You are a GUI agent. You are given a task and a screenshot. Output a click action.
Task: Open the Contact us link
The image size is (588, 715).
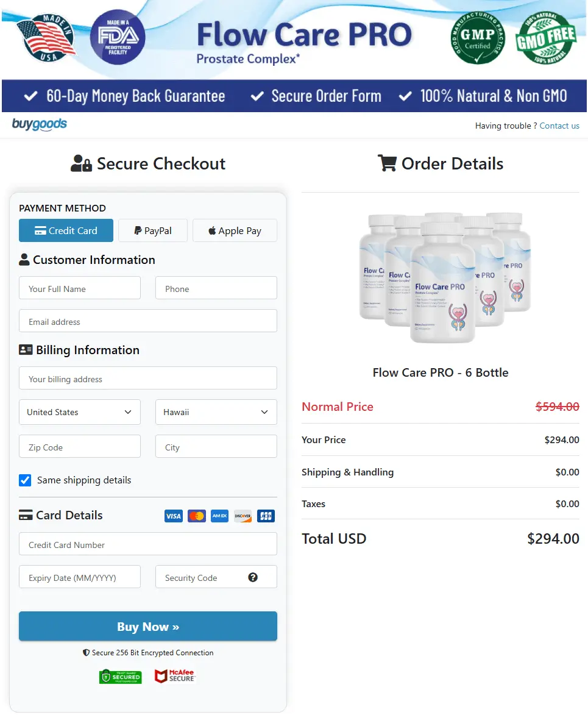pos(559,126)
